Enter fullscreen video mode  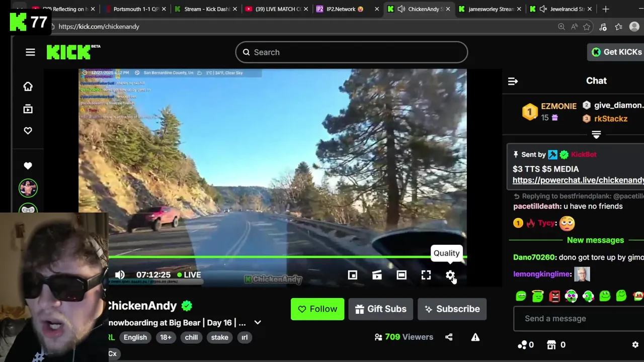coord(426,275)
